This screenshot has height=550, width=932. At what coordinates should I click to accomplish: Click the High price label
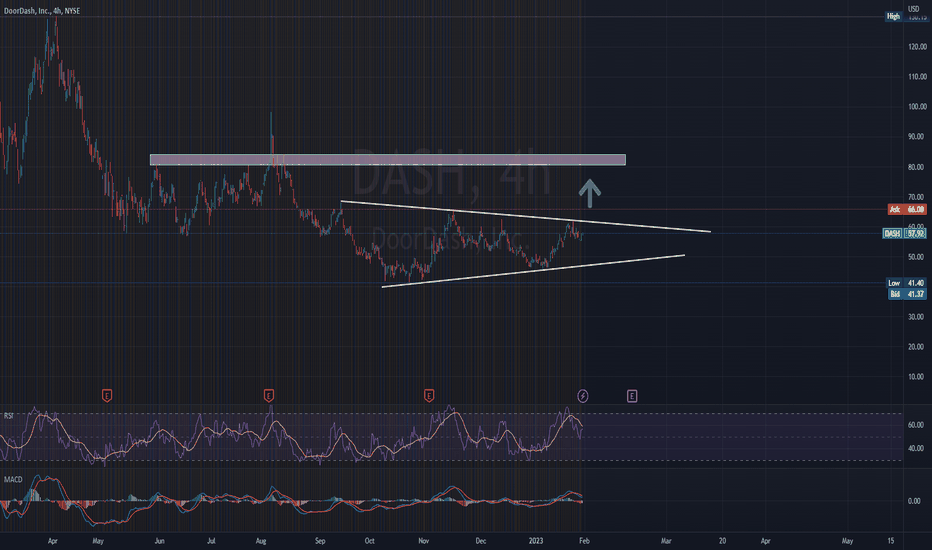point(893,17)
